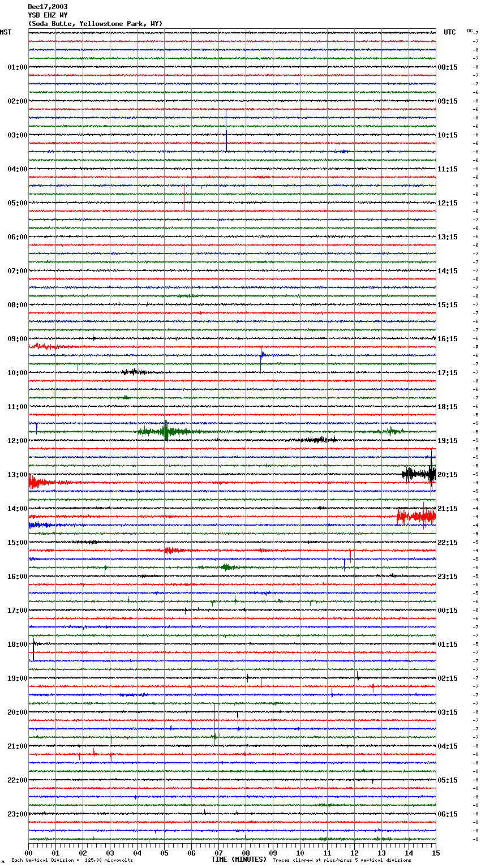Click the red event burst ending the 14:00 hour
The height and width of the screenshot is (868, 481).
coord(416,516)
